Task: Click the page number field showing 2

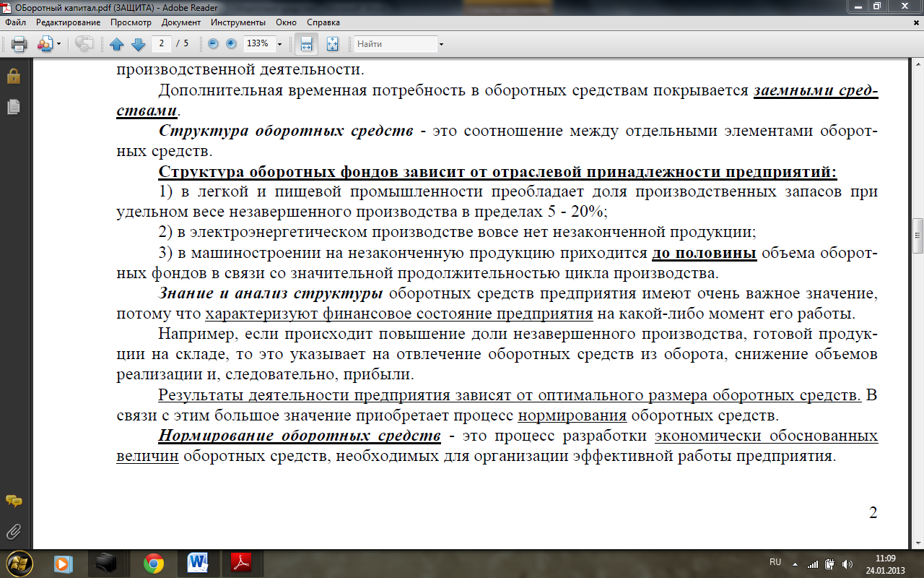Action: tap(162, 43)
